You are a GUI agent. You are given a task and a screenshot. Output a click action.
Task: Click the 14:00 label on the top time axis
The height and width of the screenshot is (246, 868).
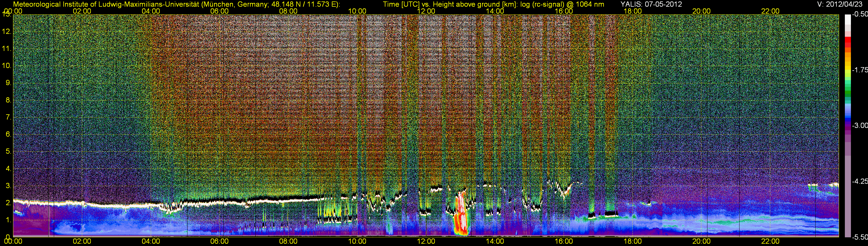495,11
